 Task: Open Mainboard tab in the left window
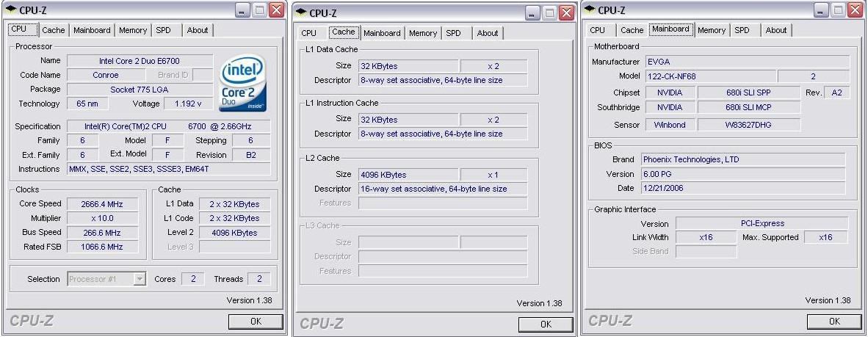(x=92, y=30)
